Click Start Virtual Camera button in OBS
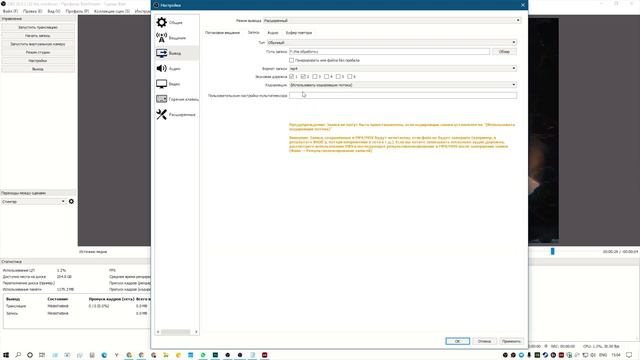This screenshot has height=360, width=640. 38,44
